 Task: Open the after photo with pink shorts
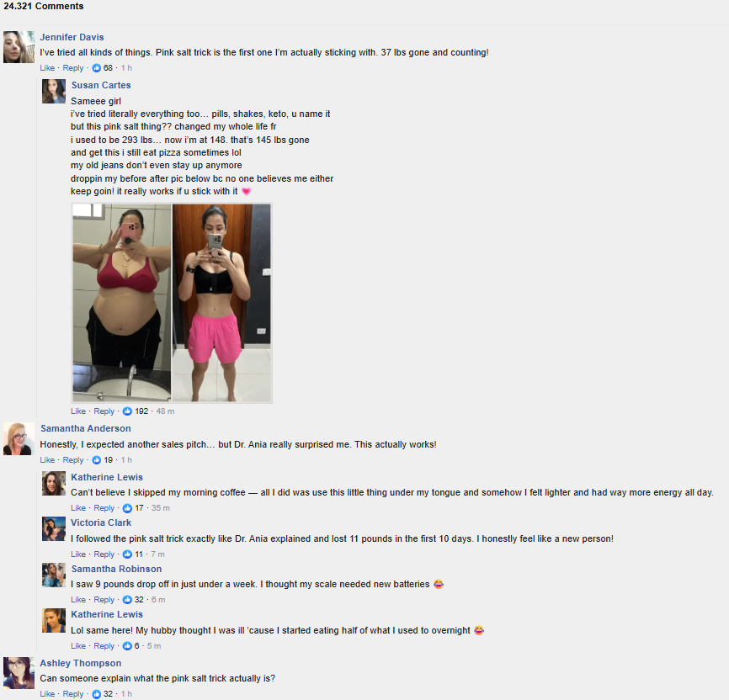(x=221, y=303)
